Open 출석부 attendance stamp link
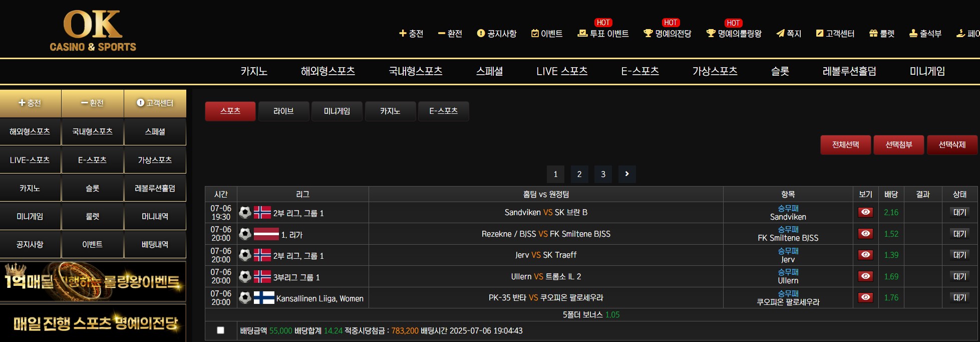980x342 pixels. [x=925, y=34]
